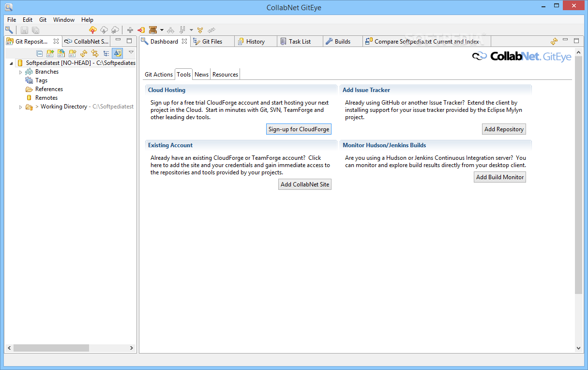Select the Git Actions dashboard tab
Image resolution: width=588 pixels, height=370 pixels.
159,74
